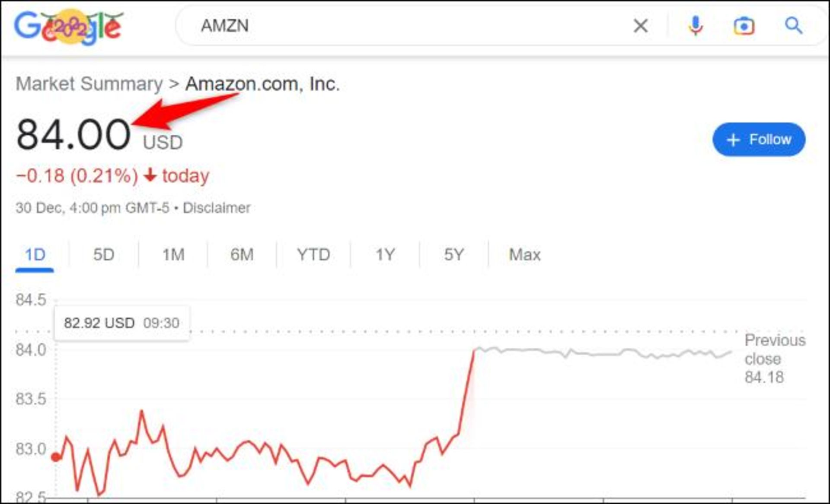Start voice search with microphone icon

pyautogui.click(x=696, y=26)
